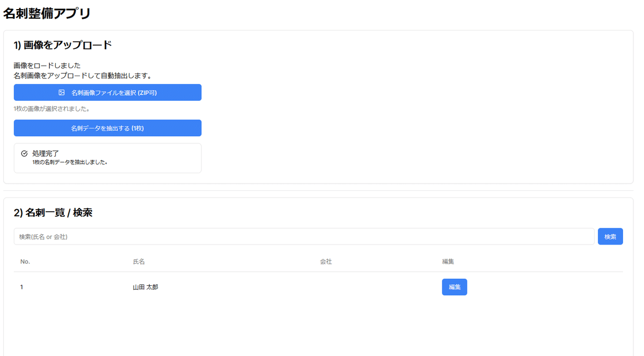Select the 山田 太郎 name cell
Viewport: 644px width, 356px height.
pos(145,287)
